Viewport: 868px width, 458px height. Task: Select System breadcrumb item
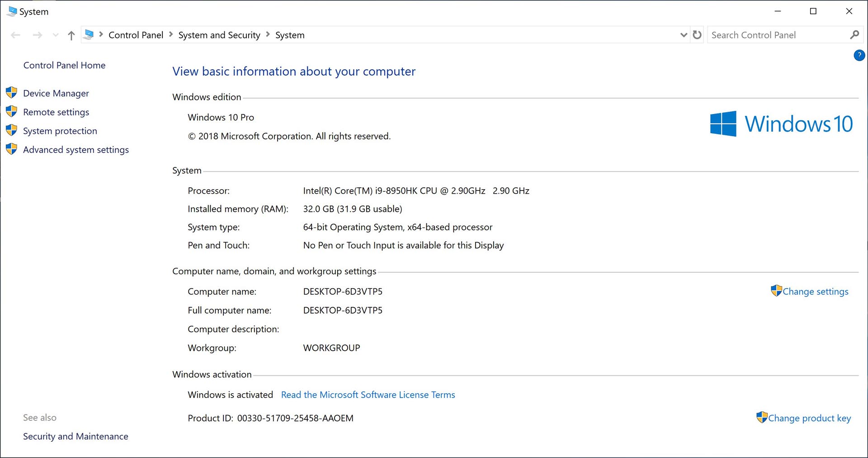coord(290,35)
